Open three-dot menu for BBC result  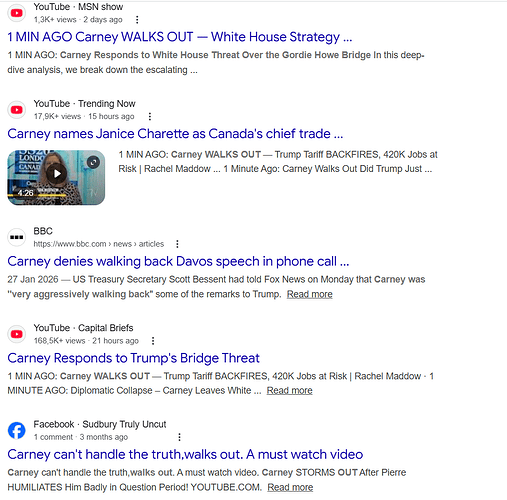[177, 244]
